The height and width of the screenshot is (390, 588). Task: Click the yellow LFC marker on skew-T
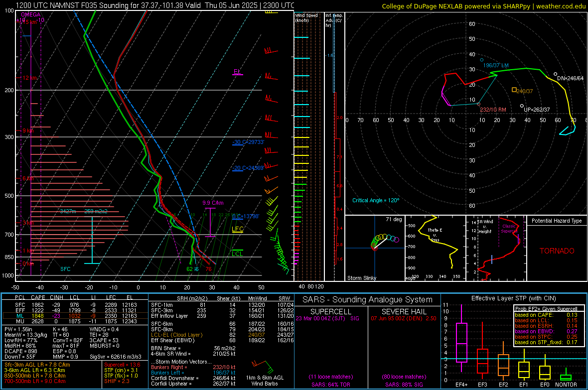(237, 230)
